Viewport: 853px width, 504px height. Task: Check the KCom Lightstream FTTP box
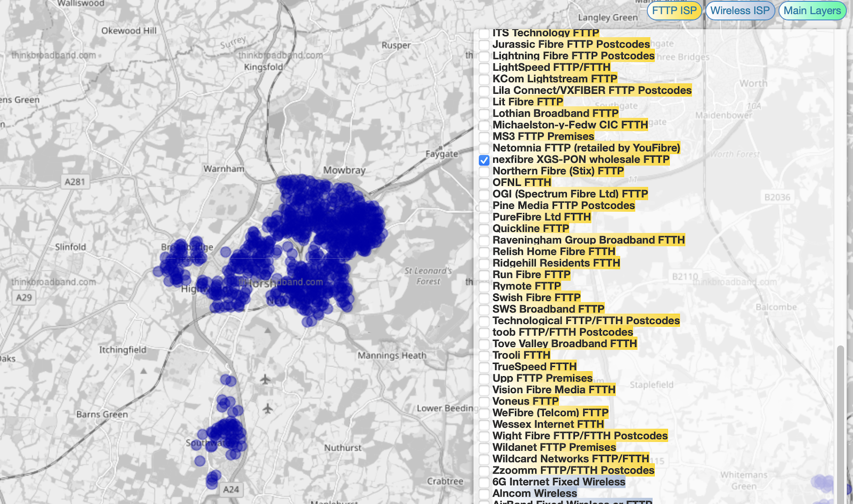tap(484, 79)
